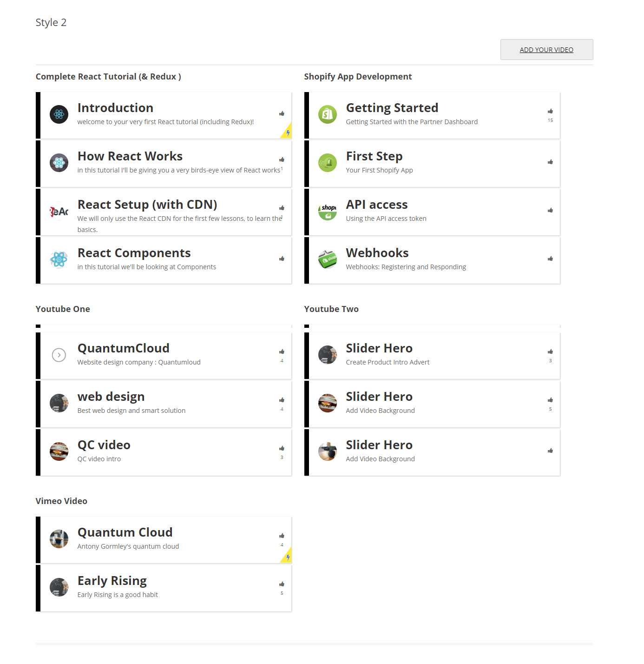Click lightning badge on Introduction card
This screenshot has width=644, height=664.
pos(287,132)
